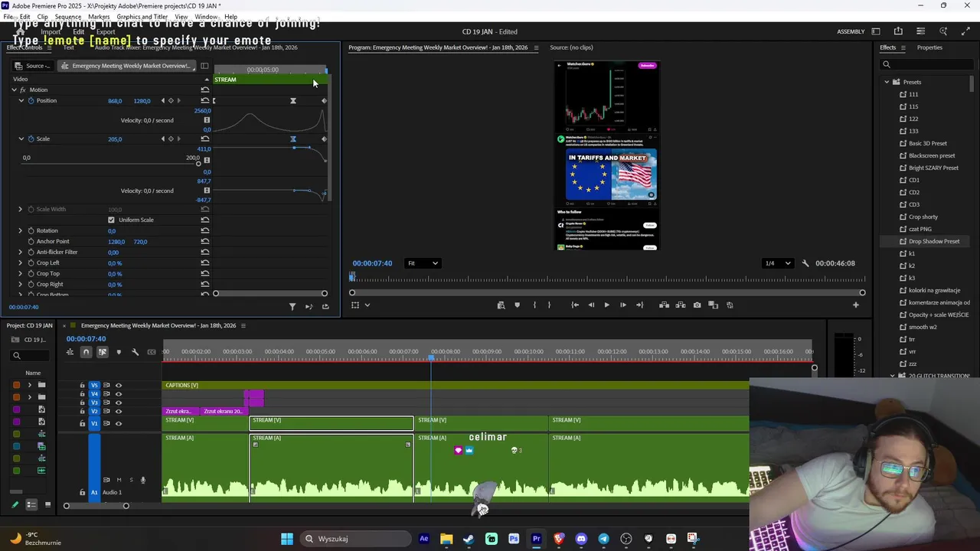Open Photoshop from the Windows taskbar
This screenshot has height=551, width=980.
[x=514, y=539]
